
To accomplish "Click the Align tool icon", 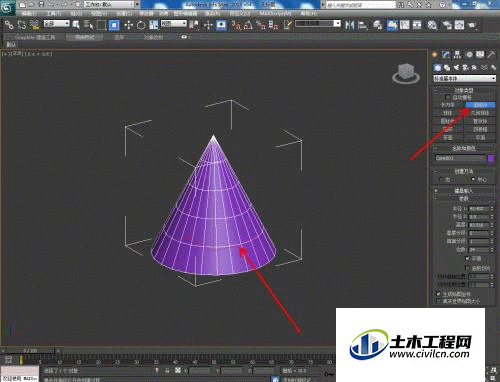I will click(x=362, y=25).
